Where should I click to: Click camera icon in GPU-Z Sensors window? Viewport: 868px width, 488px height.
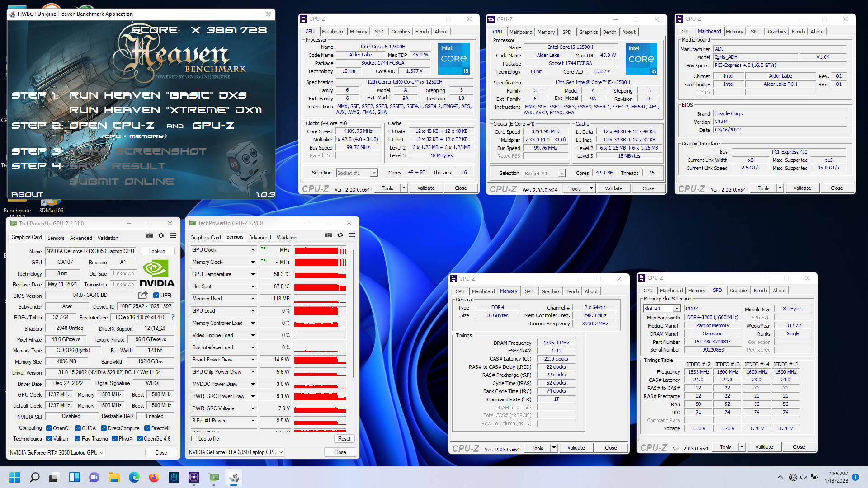click(x=329, y=235)
